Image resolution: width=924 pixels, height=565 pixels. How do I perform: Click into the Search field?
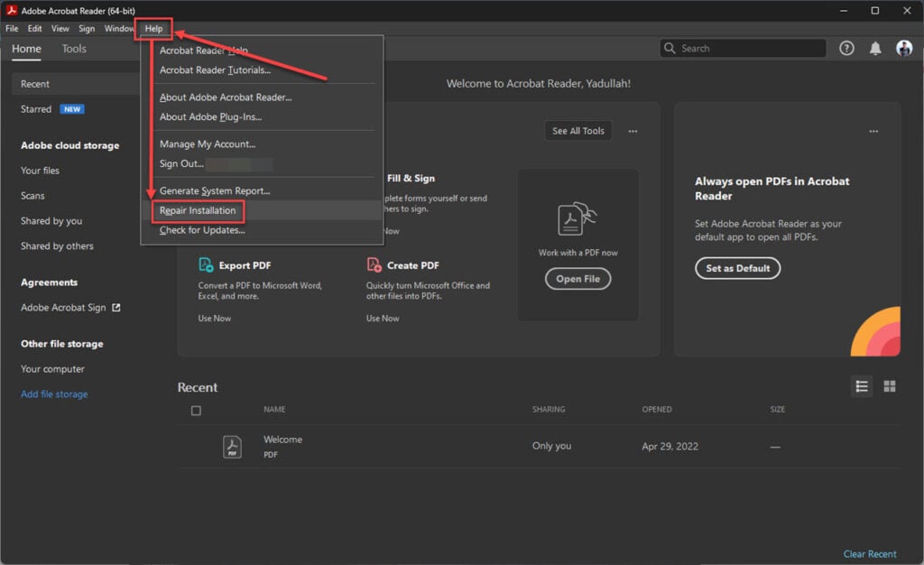pos(743,49)
